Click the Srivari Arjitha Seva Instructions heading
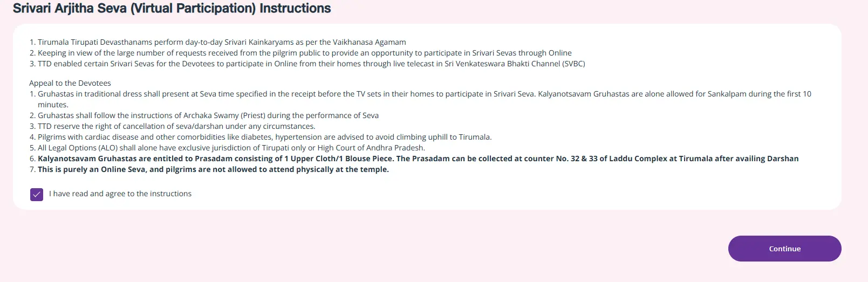 172,9
